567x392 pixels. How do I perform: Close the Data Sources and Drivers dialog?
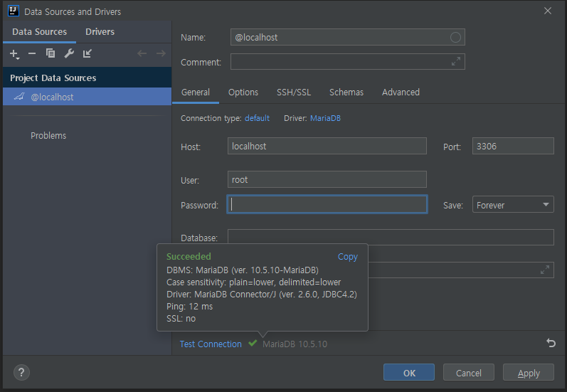coord(548,11)
